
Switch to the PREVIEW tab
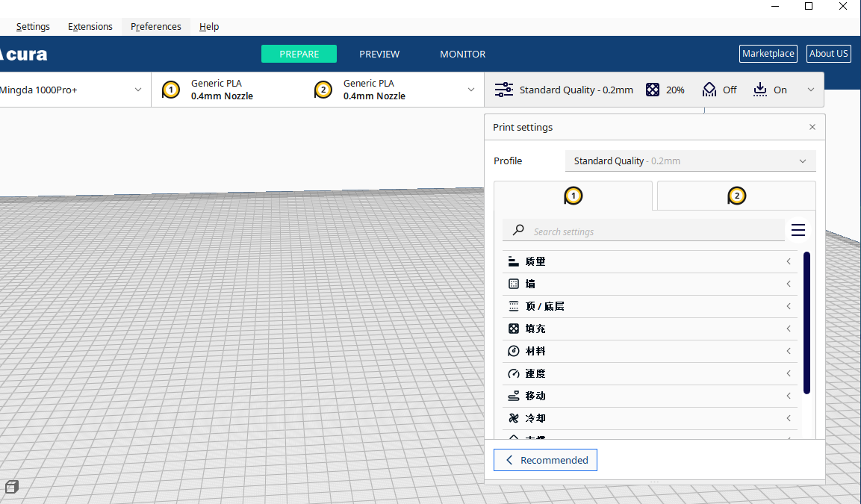[379, 54]
